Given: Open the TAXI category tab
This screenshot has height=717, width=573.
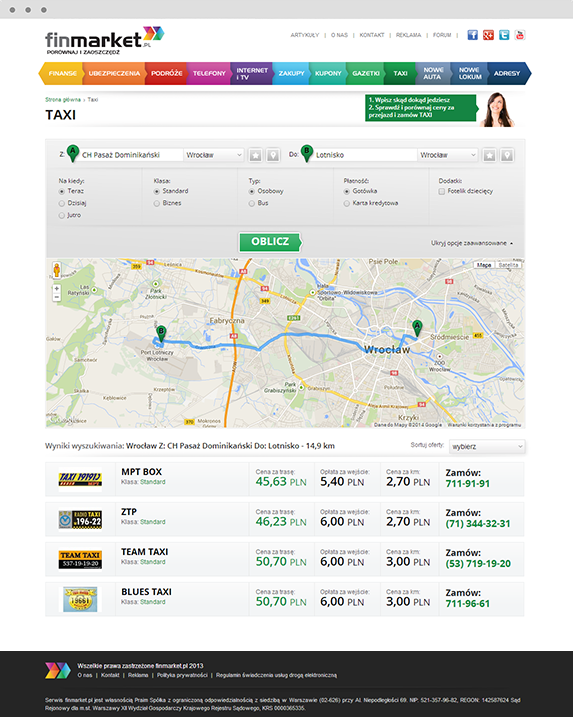Looking at the screenshot, I should [400, 73].
